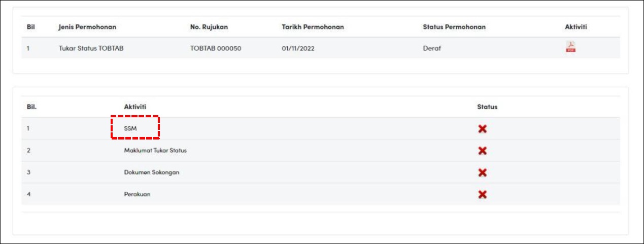Click the Deraf status text
The width and height of the screenshot is (644, 244).
tap(431, 49)
